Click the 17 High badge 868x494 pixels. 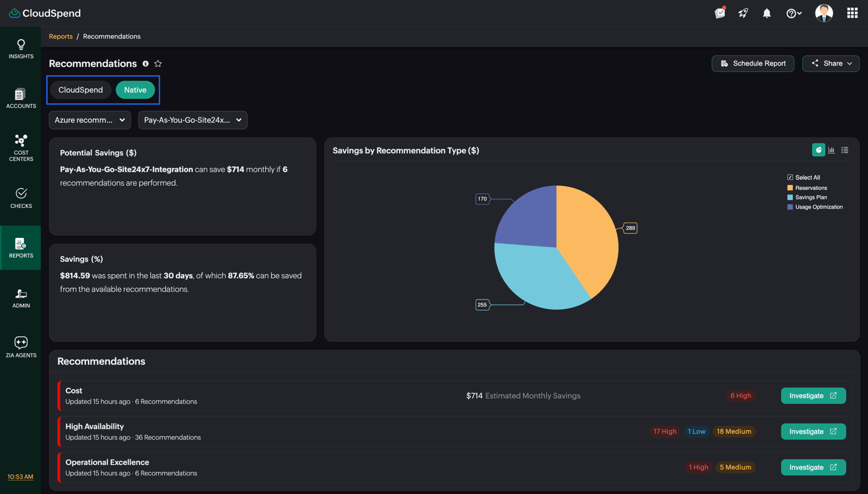[665, 431]
